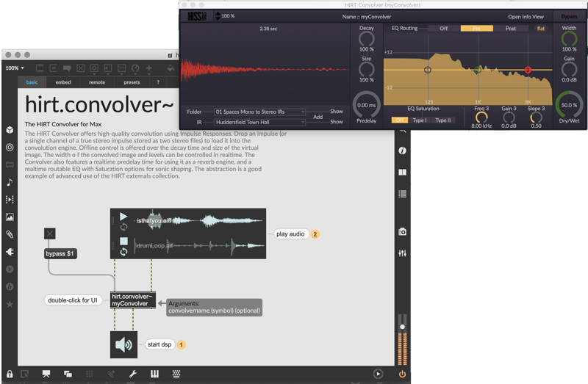
Task: Open the 100% zoom dropdown in patcher
Action: (x=15, y=68)
